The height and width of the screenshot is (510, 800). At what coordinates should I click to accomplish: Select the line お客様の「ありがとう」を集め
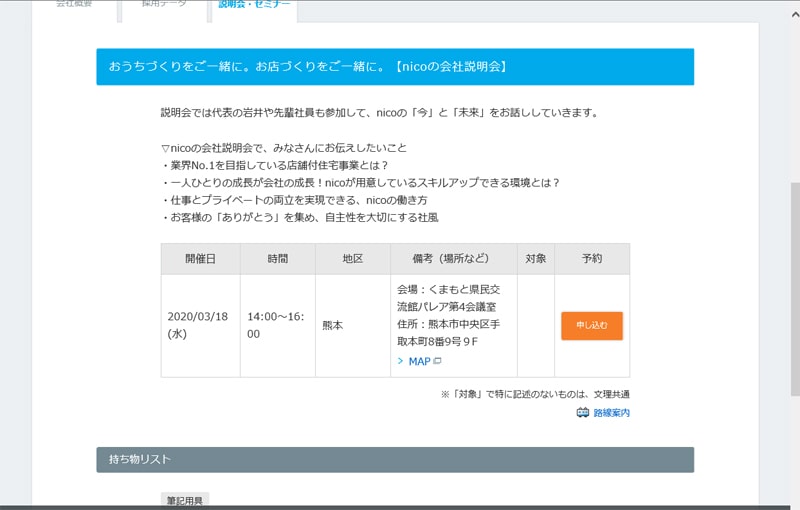point(300,217)
